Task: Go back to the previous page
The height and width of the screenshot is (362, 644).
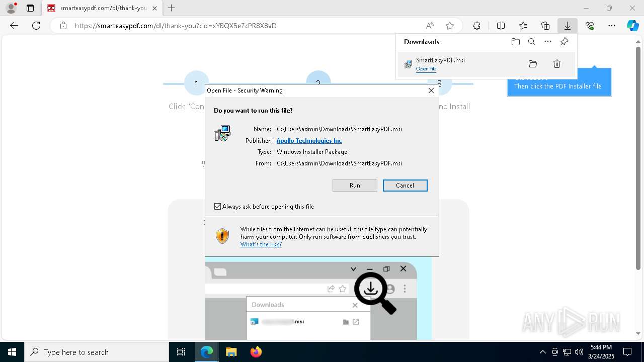Action: tap(14, 26)
